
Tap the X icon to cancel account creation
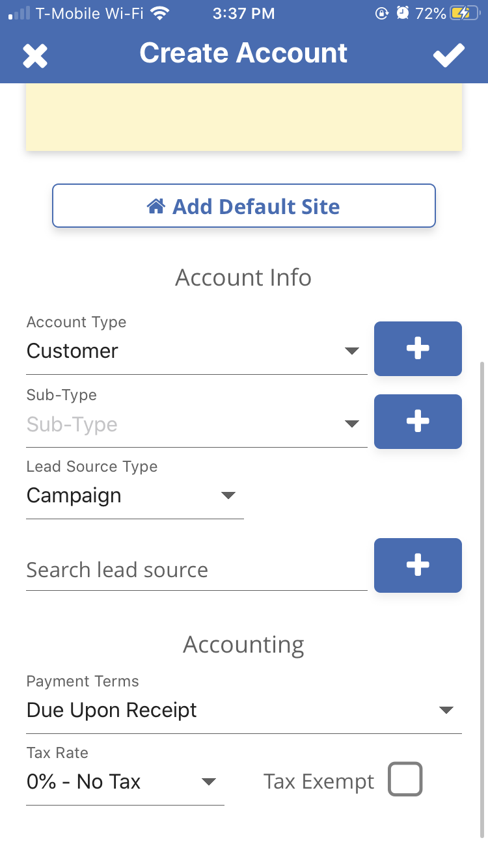point(35,56)
